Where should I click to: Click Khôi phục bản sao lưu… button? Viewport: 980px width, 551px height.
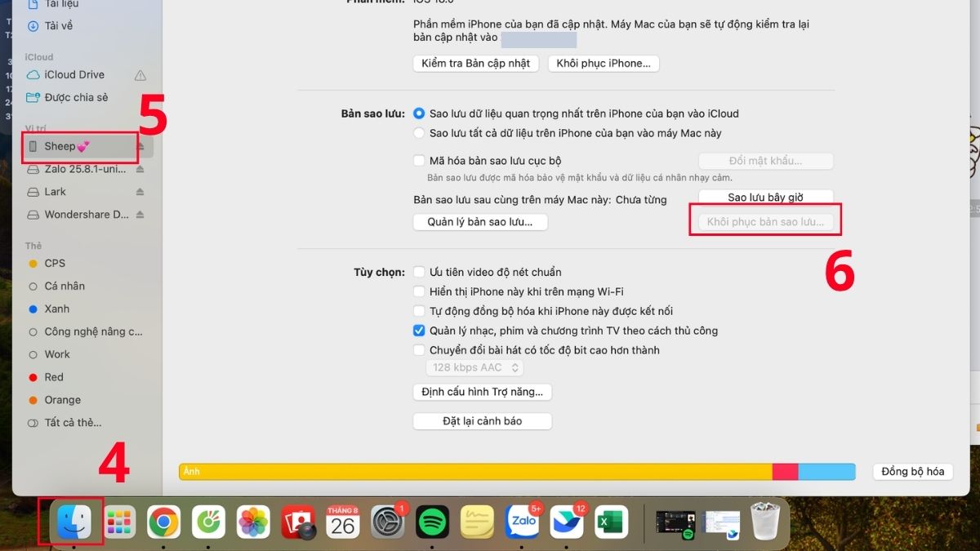pos(766,222)
